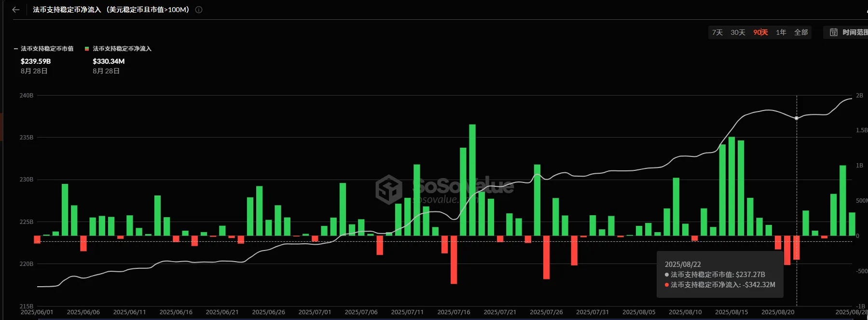
Task: Click the $330.34M net inflow value
Action: click(109, 61)
